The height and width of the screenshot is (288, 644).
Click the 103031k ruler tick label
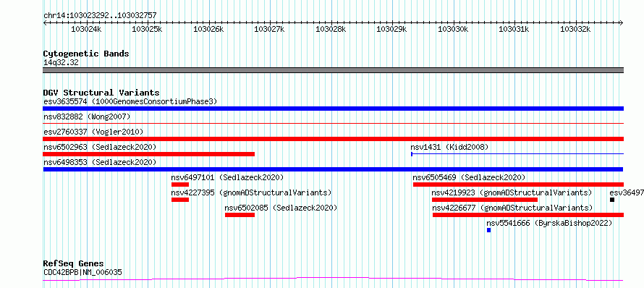[x=514, y=29]
